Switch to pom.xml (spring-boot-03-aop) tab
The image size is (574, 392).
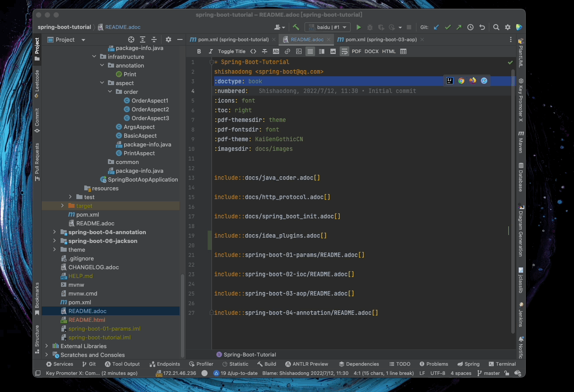pos(380,39)
